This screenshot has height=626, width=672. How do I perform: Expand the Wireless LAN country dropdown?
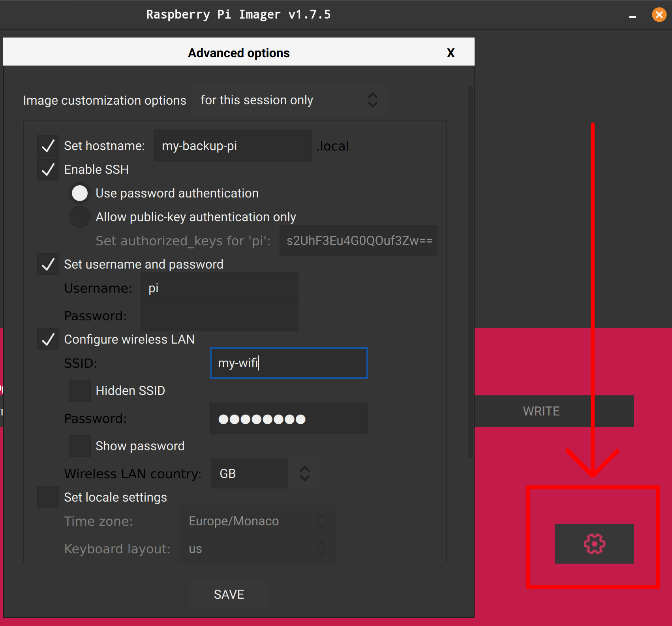[265, 474]
